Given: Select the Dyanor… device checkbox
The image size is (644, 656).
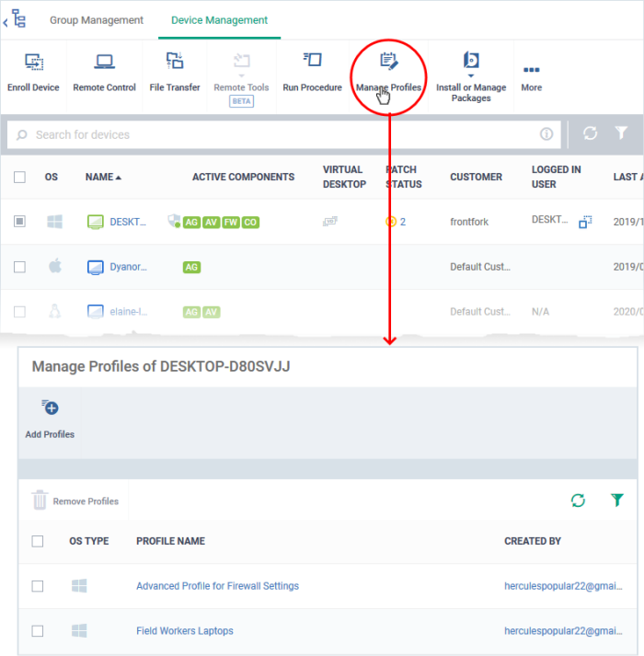Looking at the screenshot, I should (19, 267).
